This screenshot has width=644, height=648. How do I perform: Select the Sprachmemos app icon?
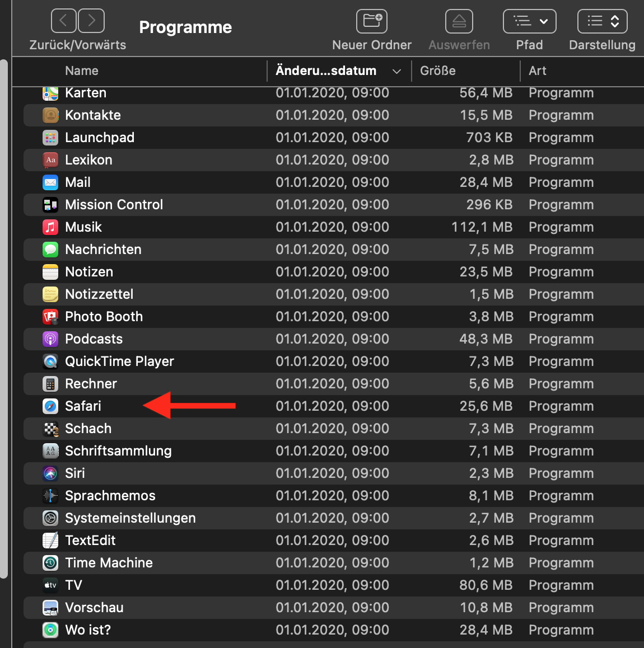pos(50,495)
